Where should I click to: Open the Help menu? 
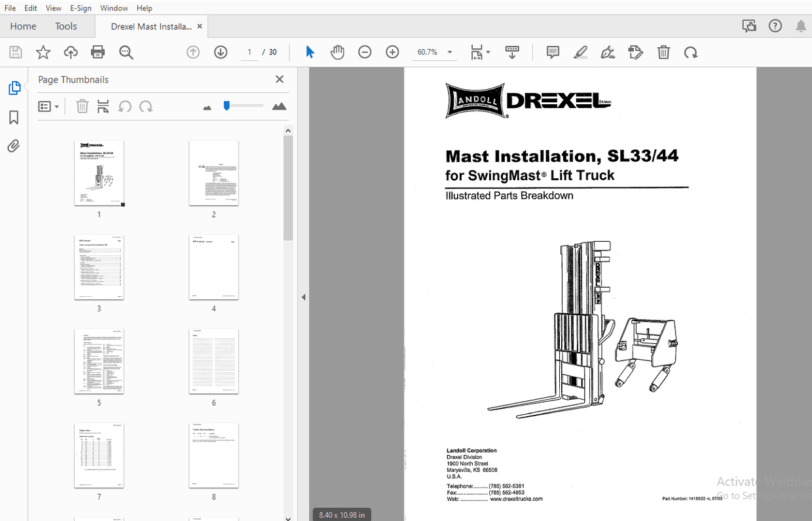pos(145,8)
